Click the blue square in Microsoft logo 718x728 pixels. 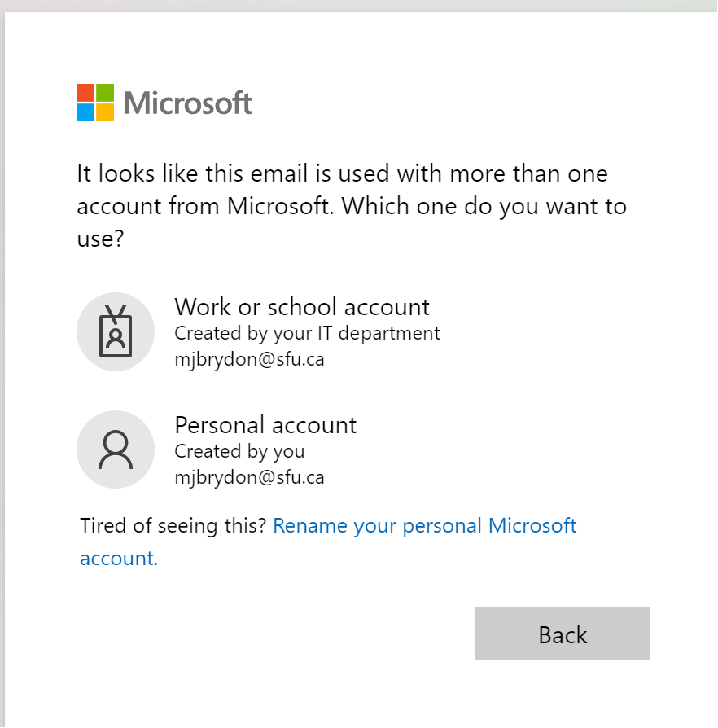click(85, 112)
